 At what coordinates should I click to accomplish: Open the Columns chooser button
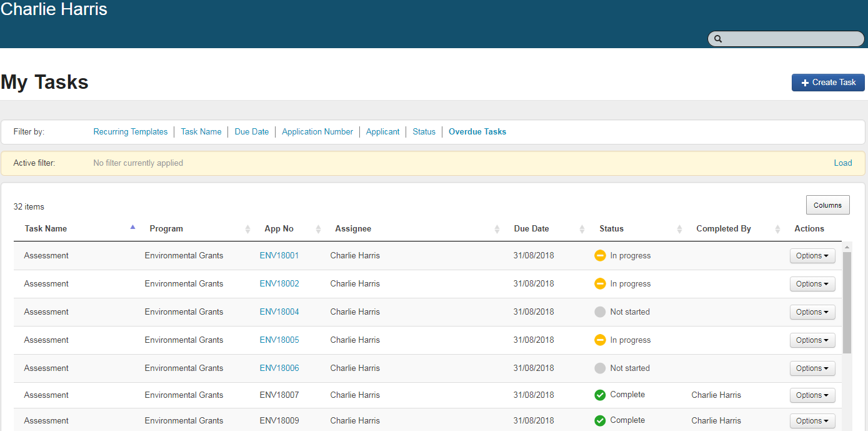coord(827,205)
